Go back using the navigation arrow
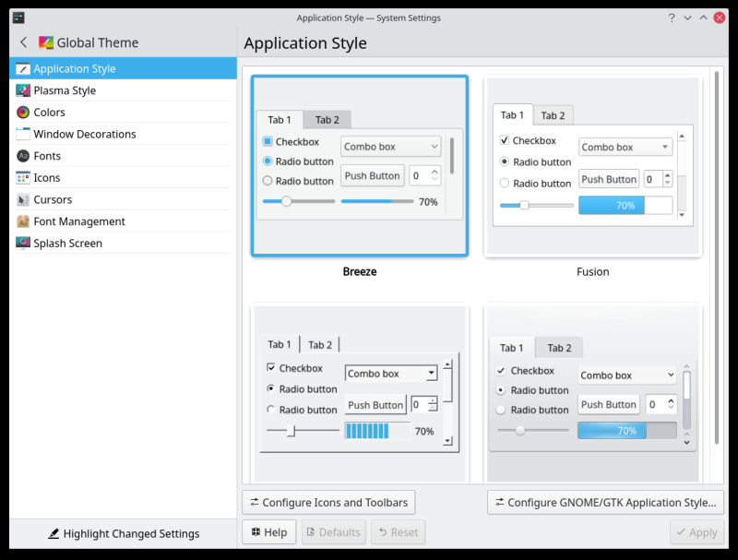The image size is (738, 560). click(x=22, y=42)
